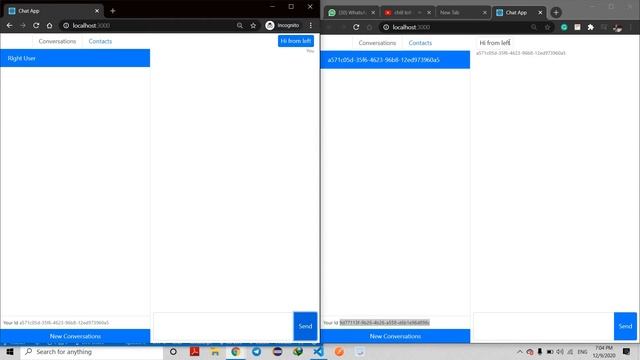Close the WhatsApp tab

click(x=373, y=13)
